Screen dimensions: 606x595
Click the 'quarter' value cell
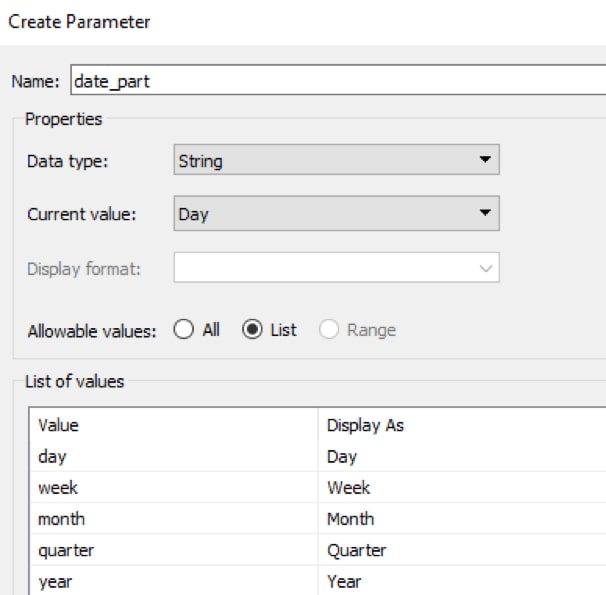coord(172,550)
